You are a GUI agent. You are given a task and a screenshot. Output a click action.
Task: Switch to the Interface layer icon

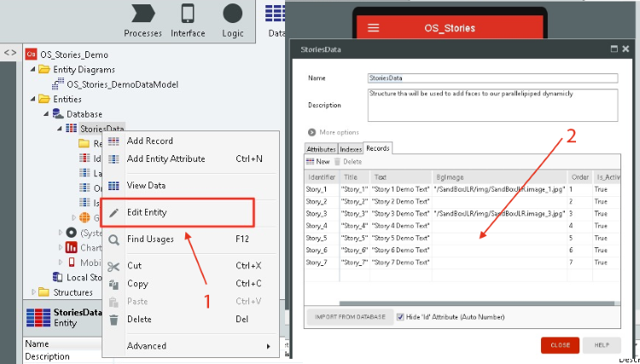188,14
